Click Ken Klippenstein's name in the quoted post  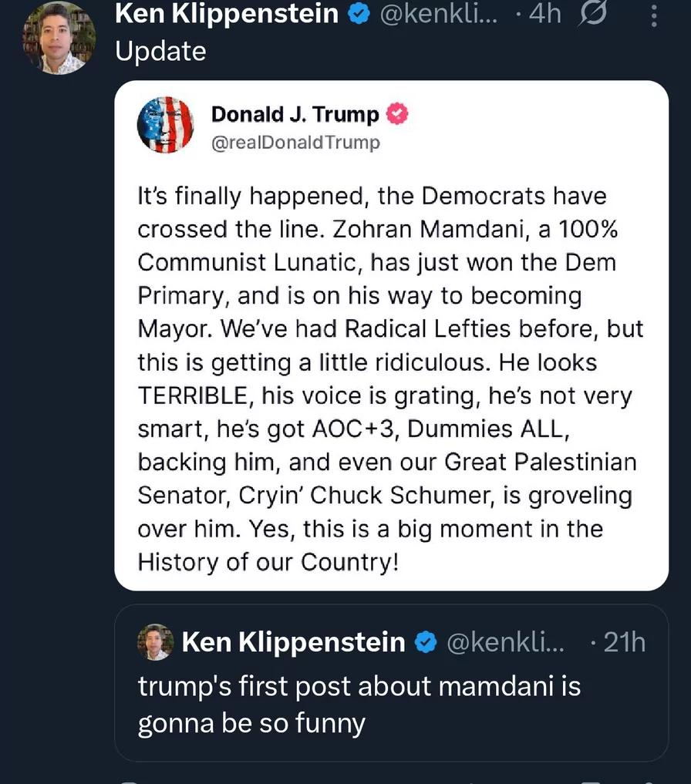click(293, 642)
